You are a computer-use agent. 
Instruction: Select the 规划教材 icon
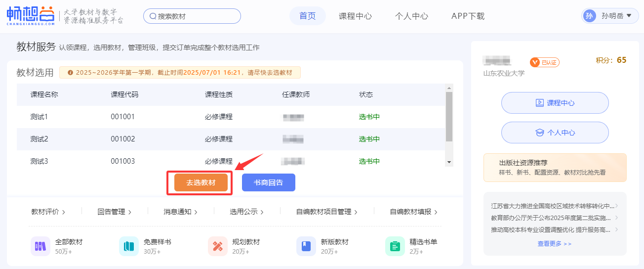pos(218,246)
